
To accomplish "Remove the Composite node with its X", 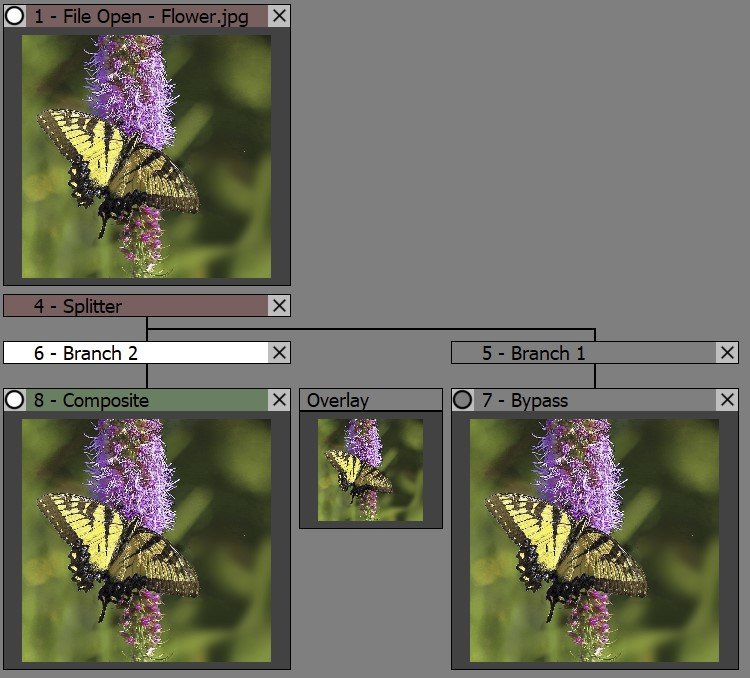I will tap(280, 401).
